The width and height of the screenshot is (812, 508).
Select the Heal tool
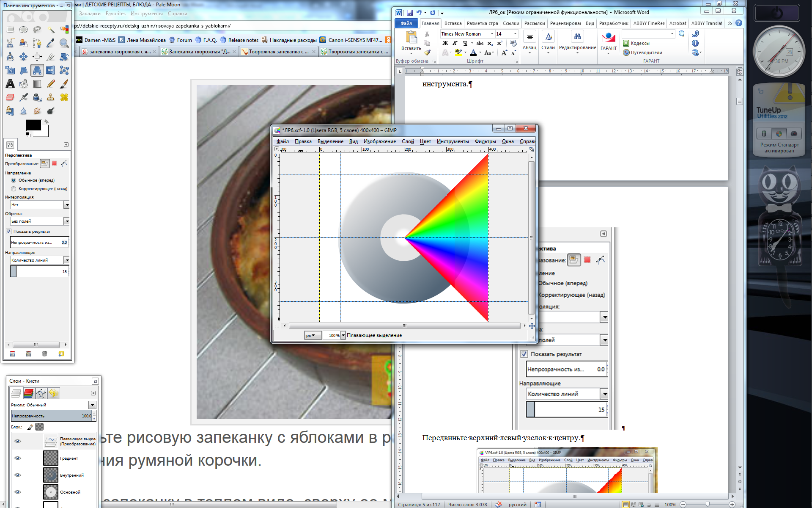pyautogui.click(x=64, y=97)
